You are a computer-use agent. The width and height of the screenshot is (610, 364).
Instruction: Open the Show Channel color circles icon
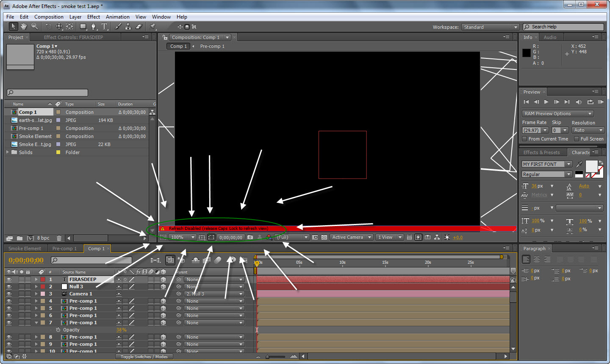[x=269, y=237]
